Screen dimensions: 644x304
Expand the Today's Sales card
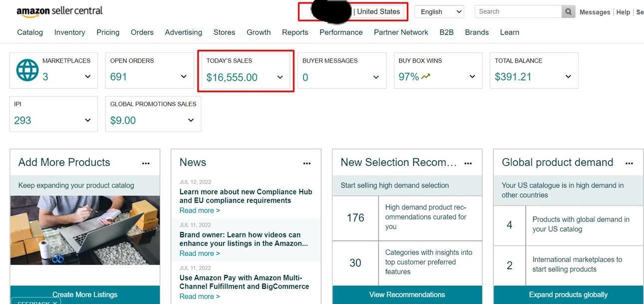[280, 77]
